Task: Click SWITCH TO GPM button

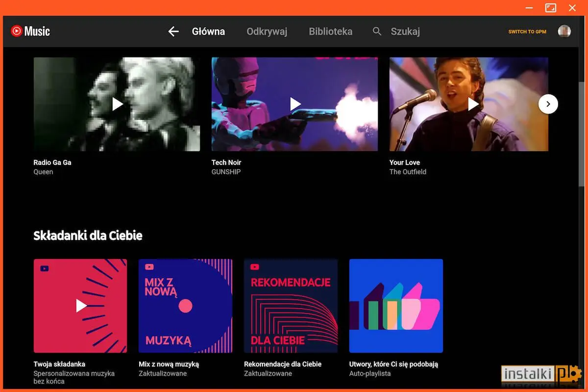Action: [x=527, y=32]
